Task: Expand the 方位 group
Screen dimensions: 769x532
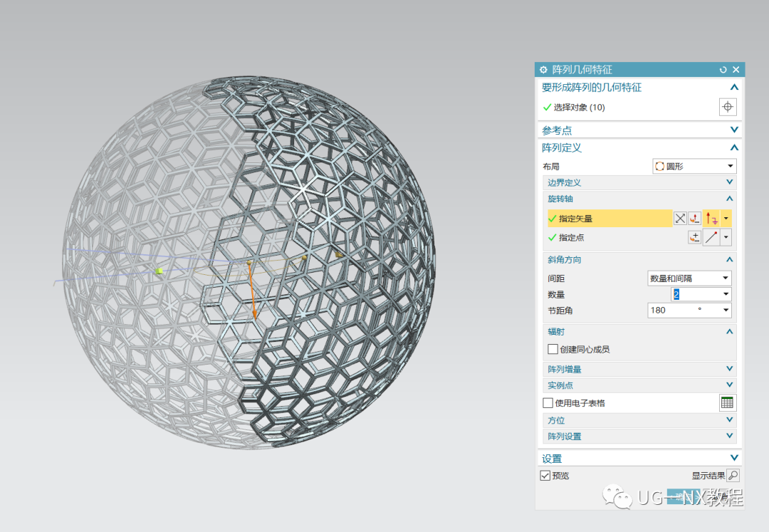Action: click(x=729, y=419)
